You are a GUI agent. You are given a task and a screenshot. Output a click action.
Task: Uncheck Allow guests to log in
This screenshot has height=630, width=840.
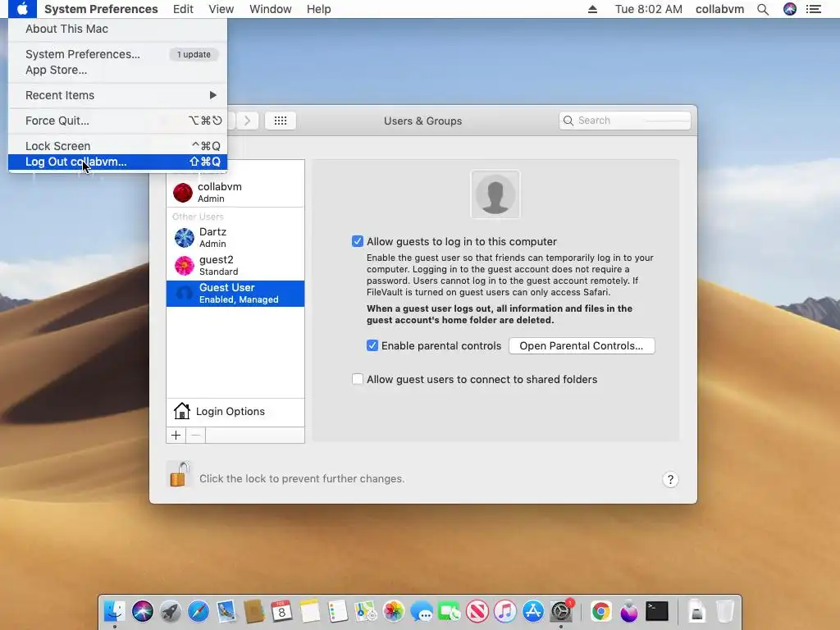(x=358, y=241)
